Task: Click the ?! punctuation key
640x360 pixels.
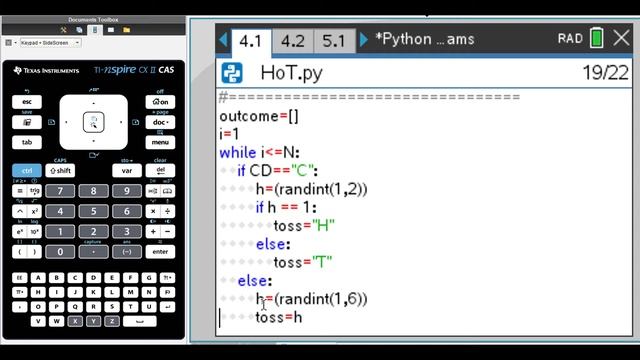Action: tap(167, 278)
